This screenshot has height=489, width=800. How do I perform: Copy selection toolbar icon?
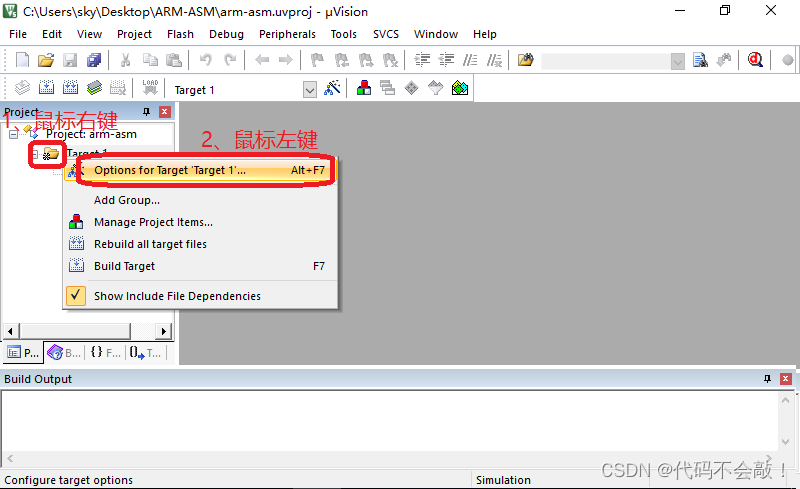[x=150, y=60]
